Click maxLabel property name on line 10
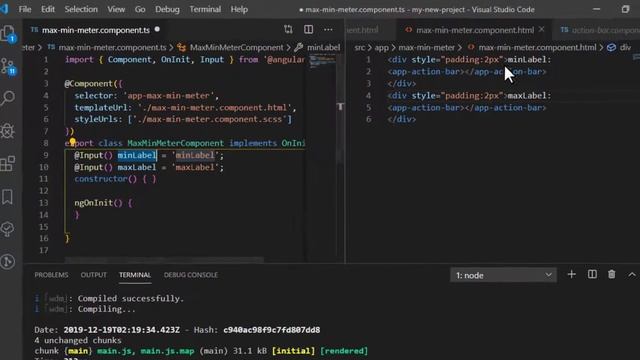This screenshot has width=640, height=360. tap(137, 167)
